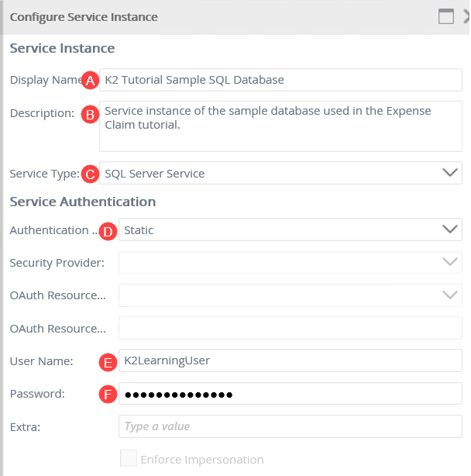Open the Service Type dropdown
Screen dimensions: 471x476
280,173
